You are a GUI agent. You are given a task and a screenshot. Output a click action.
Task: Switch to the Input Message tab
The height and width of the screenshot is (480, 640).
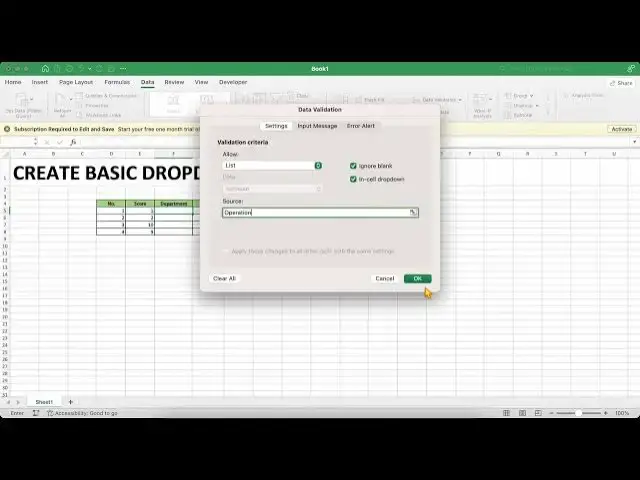[x=317, y=126]
